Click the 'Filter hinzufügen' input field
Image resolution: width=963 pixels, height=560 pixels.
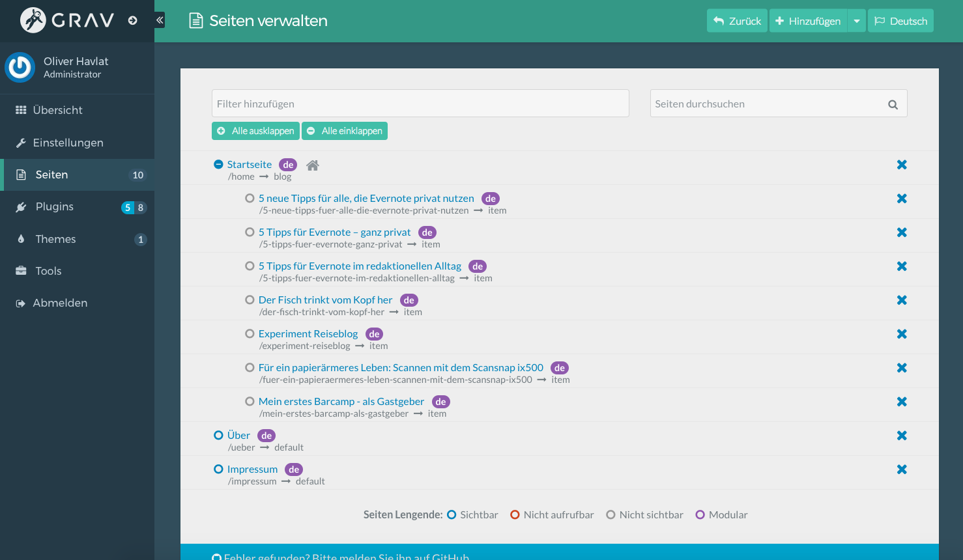pos(420,104)
